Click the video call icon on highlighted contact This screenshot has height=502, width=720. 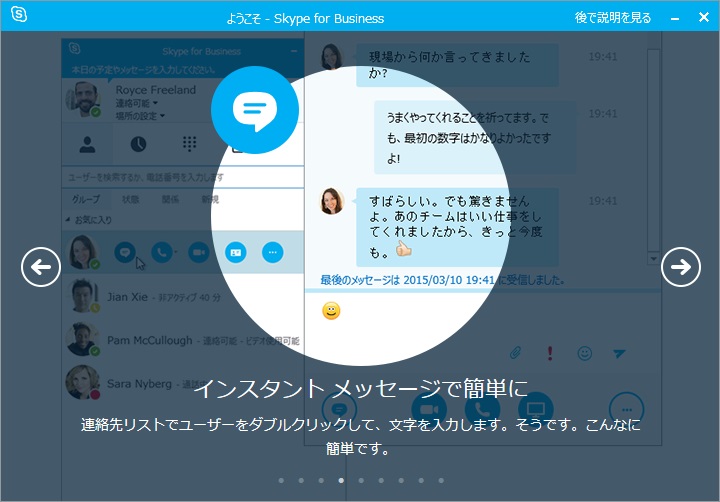(198, 252)
